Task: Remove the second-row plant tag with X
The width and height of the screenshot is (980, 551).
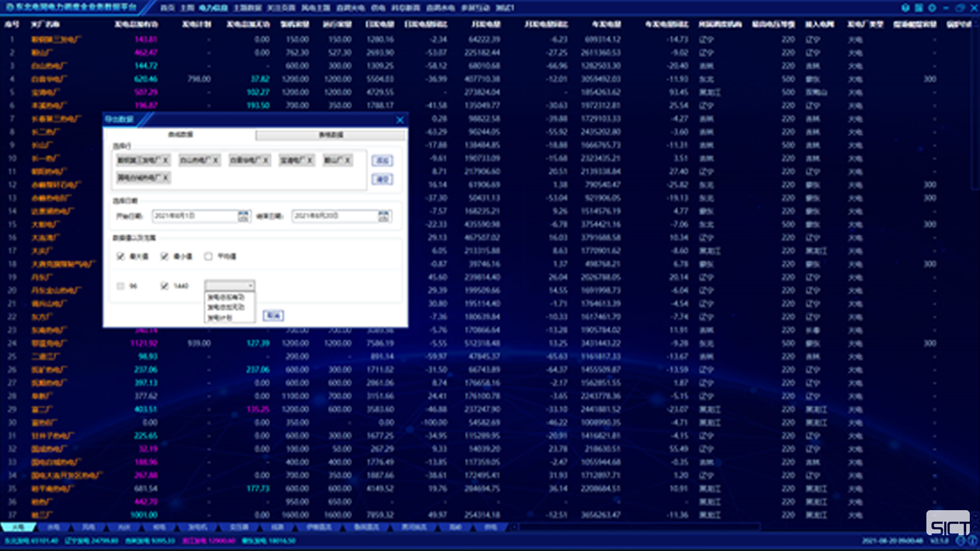Action: pos(165,178)
